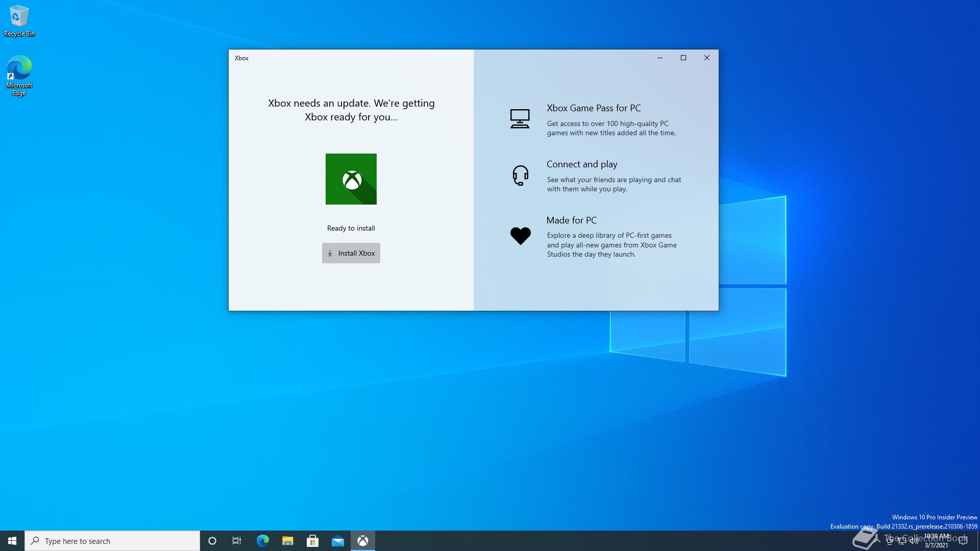This screenshot has width=980, height=551.
Task: Click the "Ready to install" status text
Action: [x=351, y=228]
